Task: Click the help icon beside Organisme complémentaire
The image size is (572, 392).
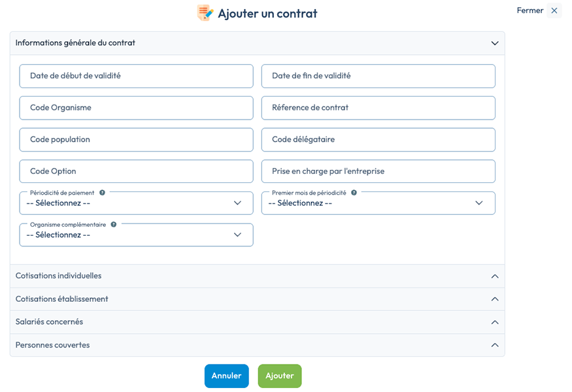Action: point(114,224)
